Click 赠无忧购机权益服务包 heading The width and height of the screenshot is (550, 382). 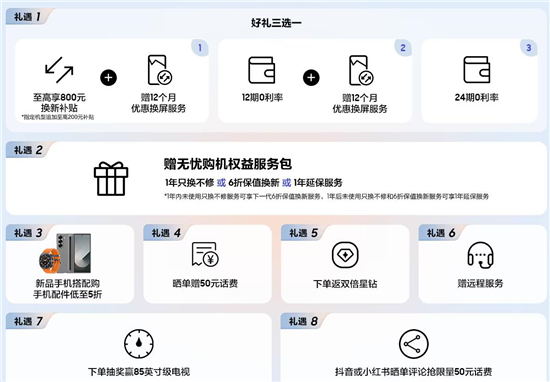point(228,164)
